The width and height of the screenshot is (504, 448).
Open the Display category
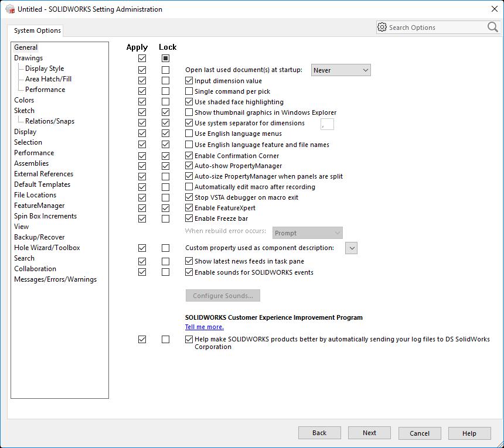pos(25,132)
